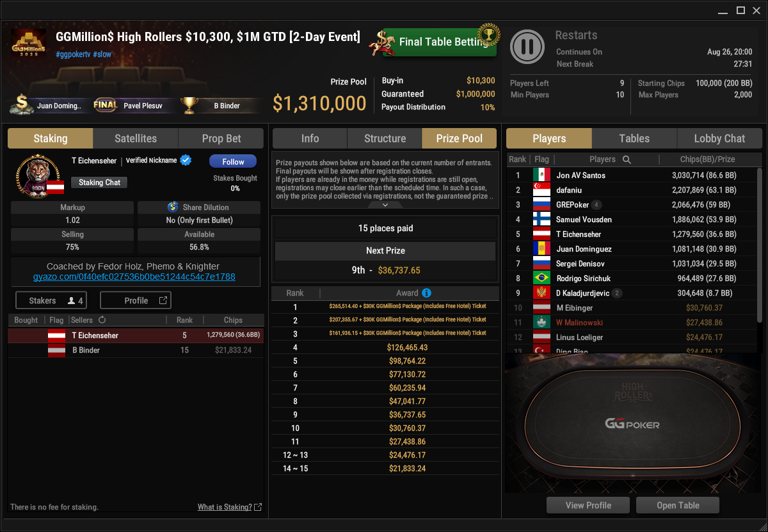Open the Profile external link button
The image size is (768, 532).
pos(136,300)
